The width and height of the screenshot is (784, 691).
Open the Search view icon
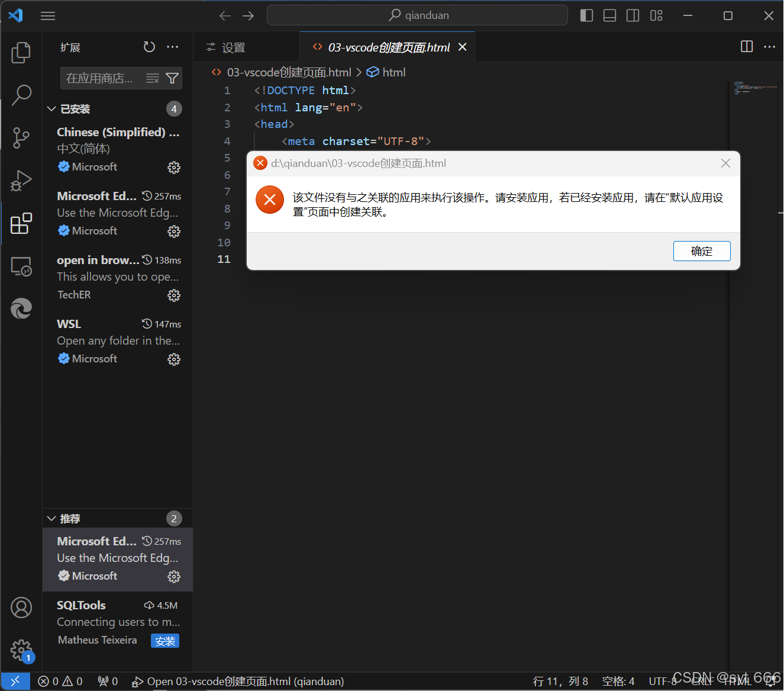[x=21, y=95]
